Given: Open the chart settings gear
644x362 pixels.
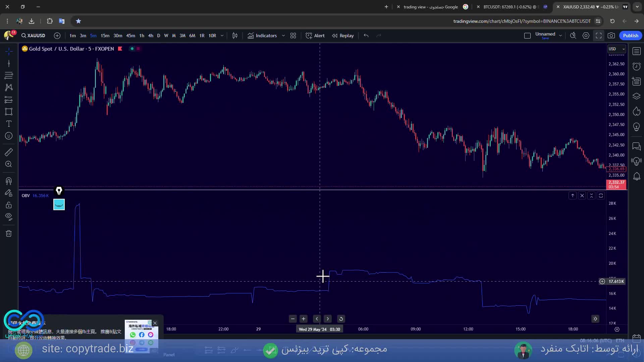Looking at the screenshot, I should pos(586,36).
